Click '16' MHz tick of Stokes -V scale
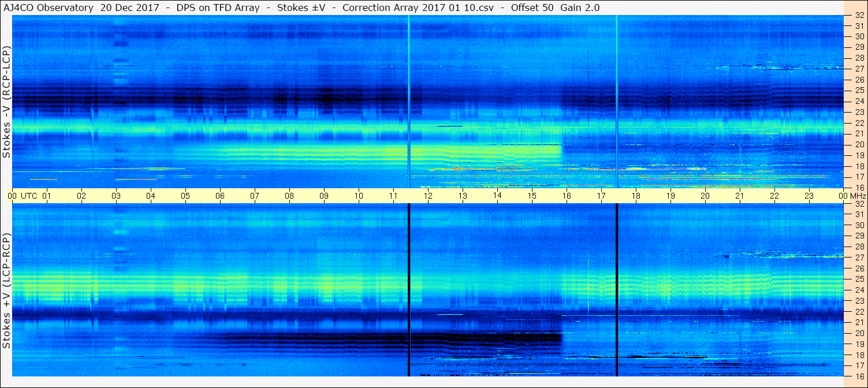 coord(859,187)
